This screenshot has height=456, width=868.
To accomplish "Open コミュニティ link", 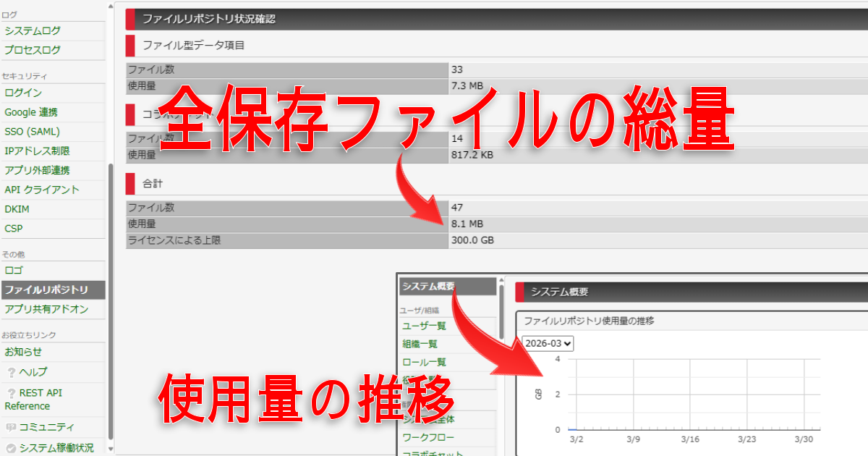I will coord(46,428).
